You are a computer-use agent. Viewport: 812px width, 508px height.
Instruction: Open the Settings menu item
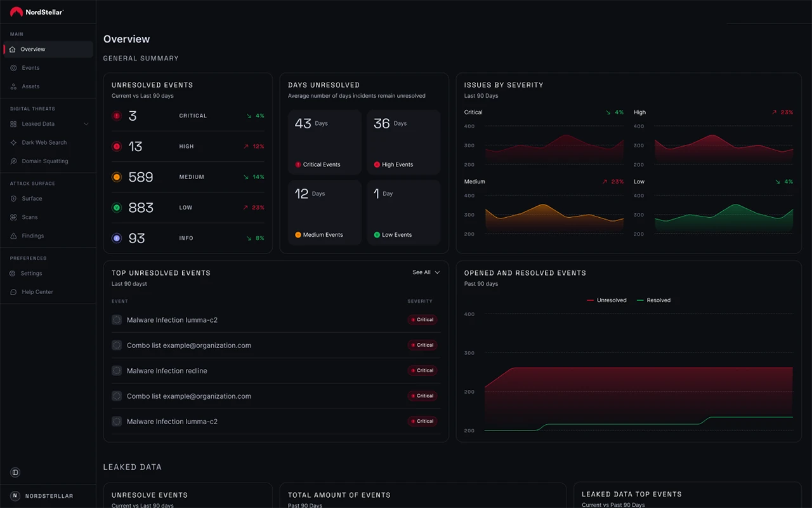pyautogui.click(x=31, y=274)
